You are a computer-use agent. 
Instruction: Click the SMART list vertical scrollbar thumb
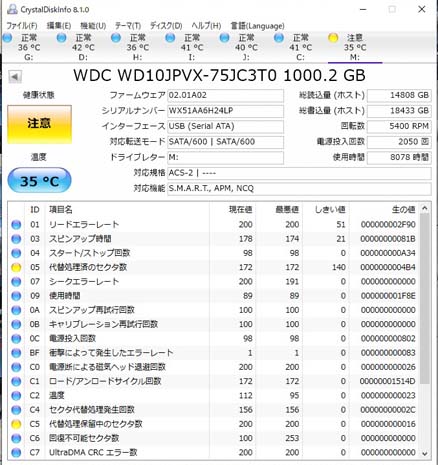point(425,299)
